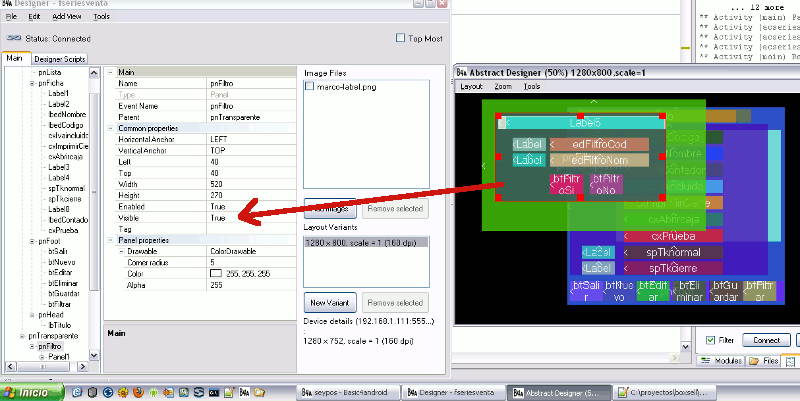Check the marco-label.png image file
The image size is (800, 401).
pos(309,86)
